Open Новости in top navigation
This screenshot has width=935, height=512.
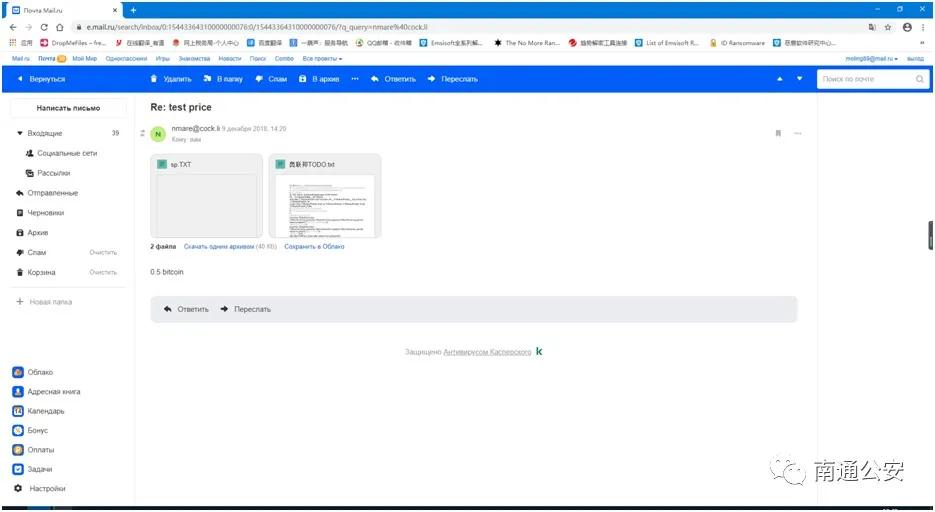click(x=230, y=58)
